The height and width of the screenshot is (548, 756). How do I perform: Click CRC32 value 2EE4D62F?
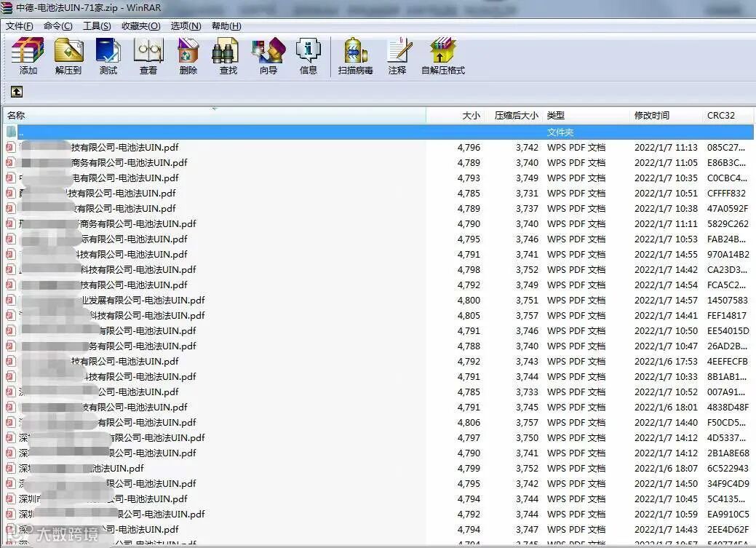(728, 530)
